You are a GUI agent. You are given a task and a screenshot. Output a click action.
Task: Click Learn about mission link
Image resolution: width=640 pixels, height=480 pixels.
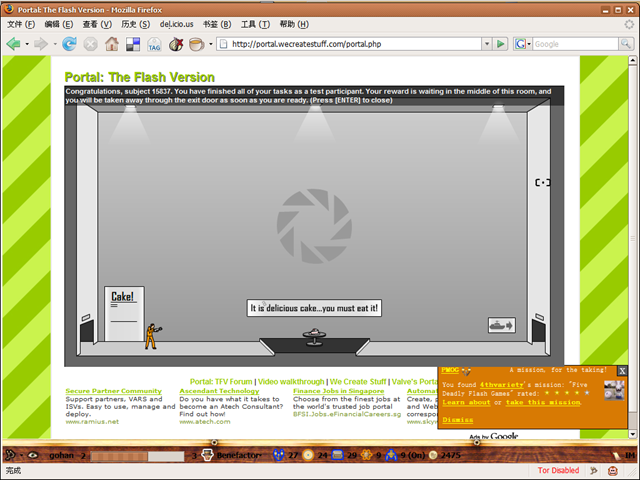point(466,402)
